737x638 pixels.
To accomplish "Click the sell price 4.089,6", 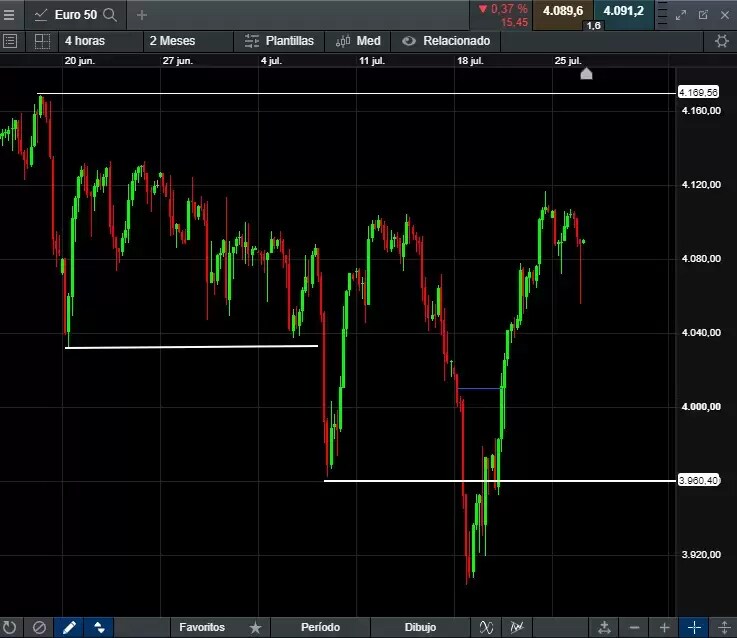I will (563, 11).
